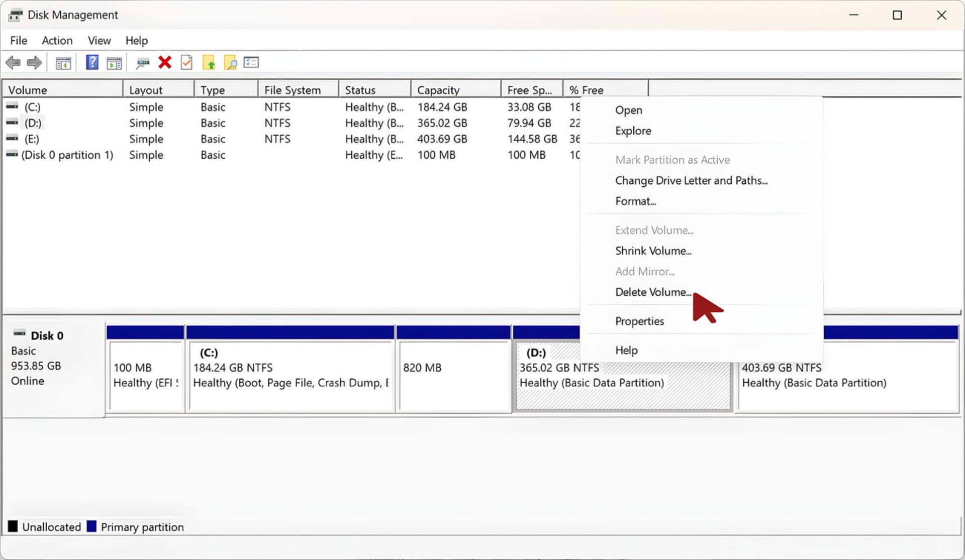Open the Action menu
The image size is (965, 560).
click(57, 41)
